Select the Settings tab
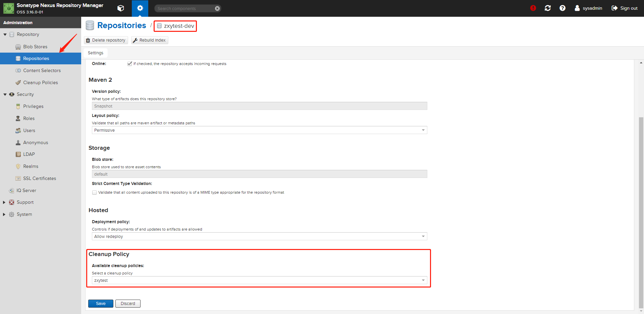 coord(96,53)
